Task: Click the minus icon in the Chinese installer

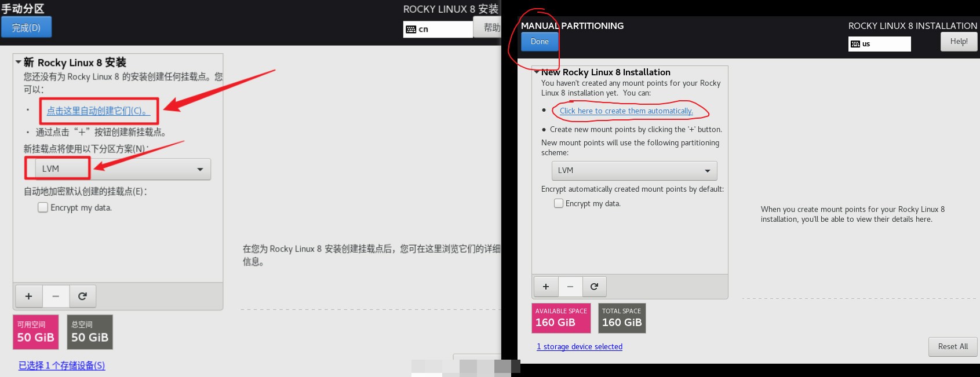Action: (56, 297)
